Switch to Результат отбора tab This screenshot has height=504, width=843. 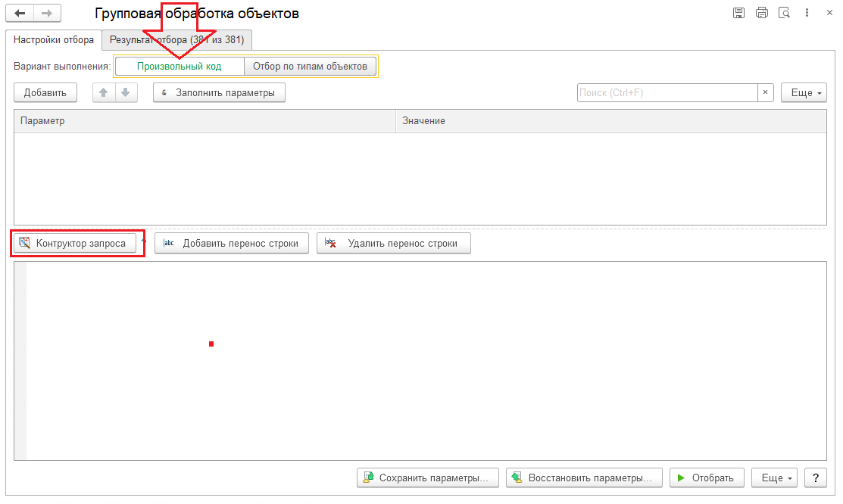click(177, 40)
